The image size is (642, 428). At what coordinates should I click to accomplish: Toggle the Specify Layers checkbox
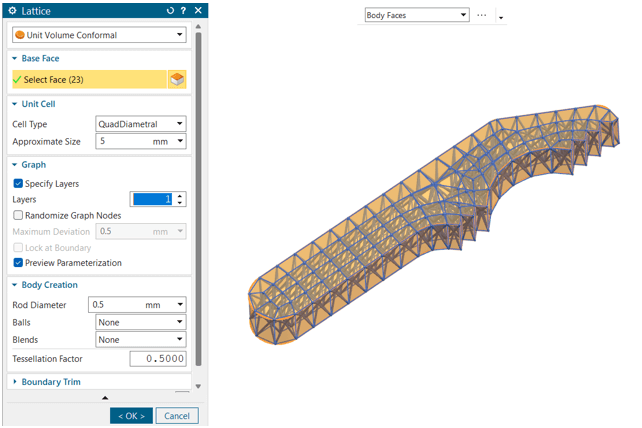coord(18,184)
